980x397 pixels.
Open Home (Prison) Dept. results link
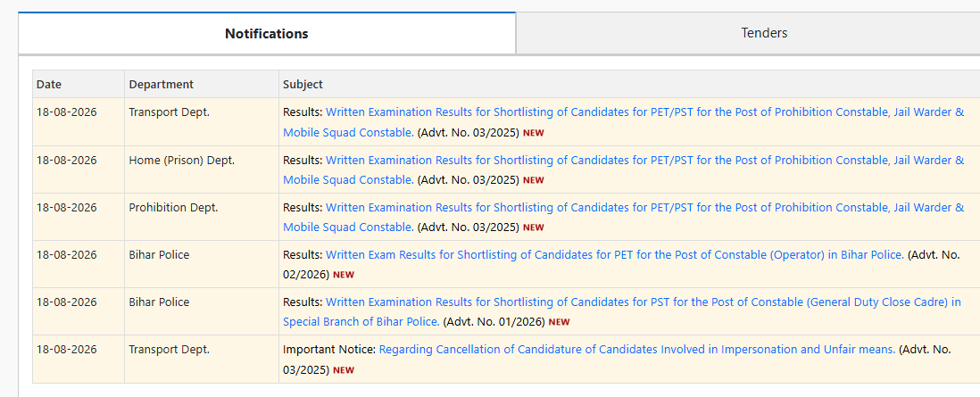point(623,170)
